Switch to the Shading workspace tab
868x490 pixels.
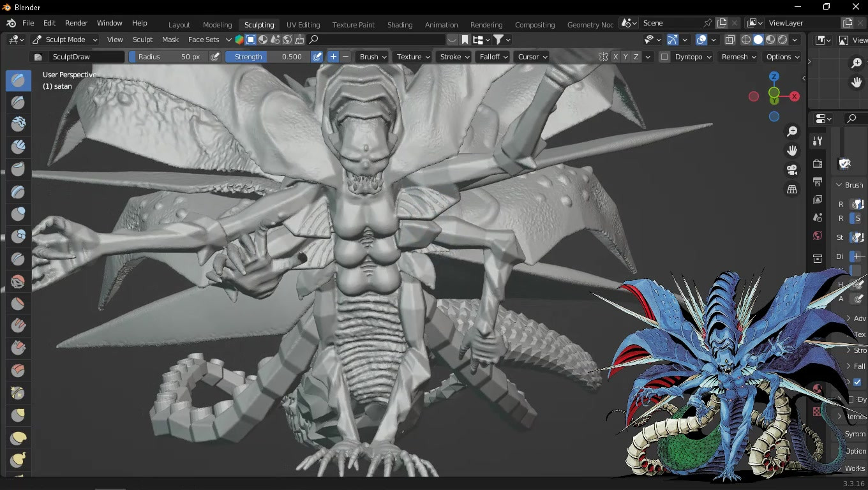point(400,25)
